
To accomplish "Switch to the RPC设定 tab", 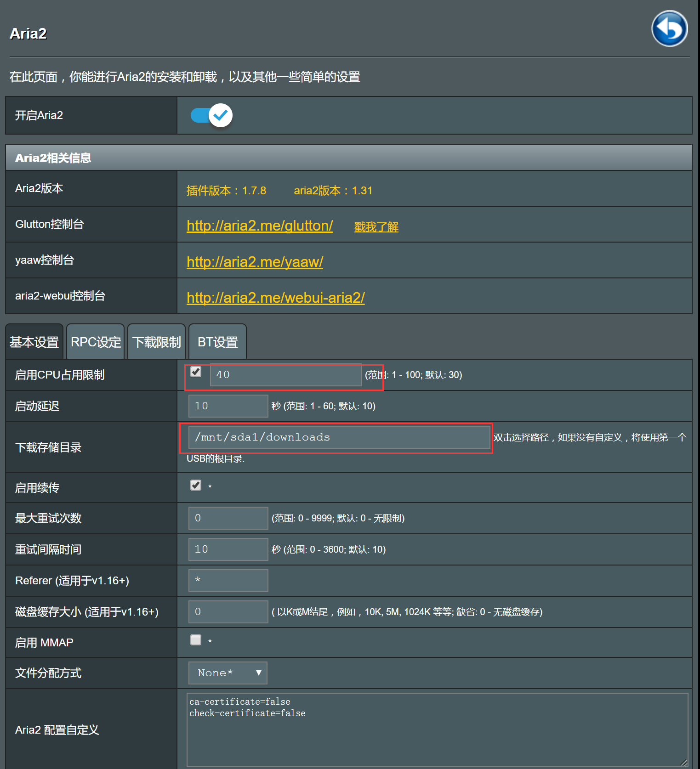I will 96,342.
